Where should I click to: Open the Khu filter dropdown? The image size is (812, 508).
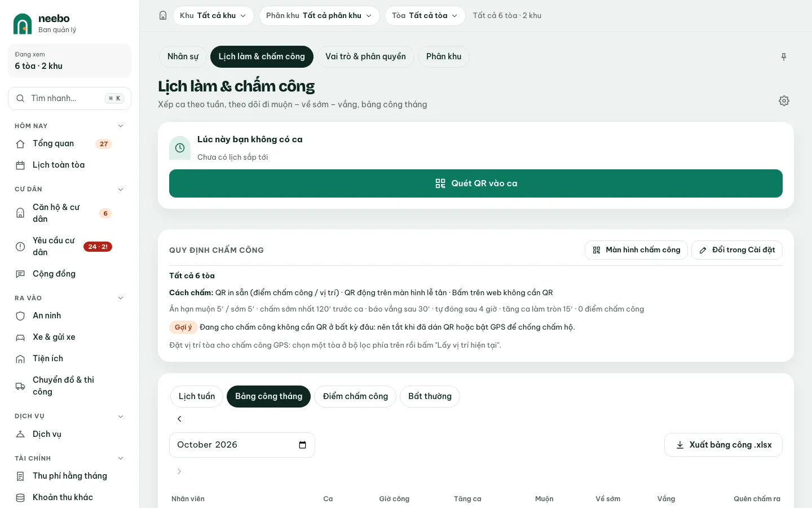(x=213, y=16)
